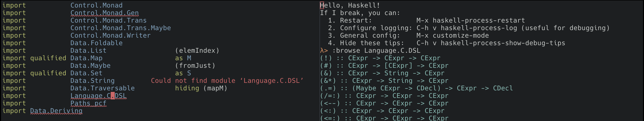Click the underlined Data.Deriving import
Screen dimensions: 644x121
coord(56,111)
